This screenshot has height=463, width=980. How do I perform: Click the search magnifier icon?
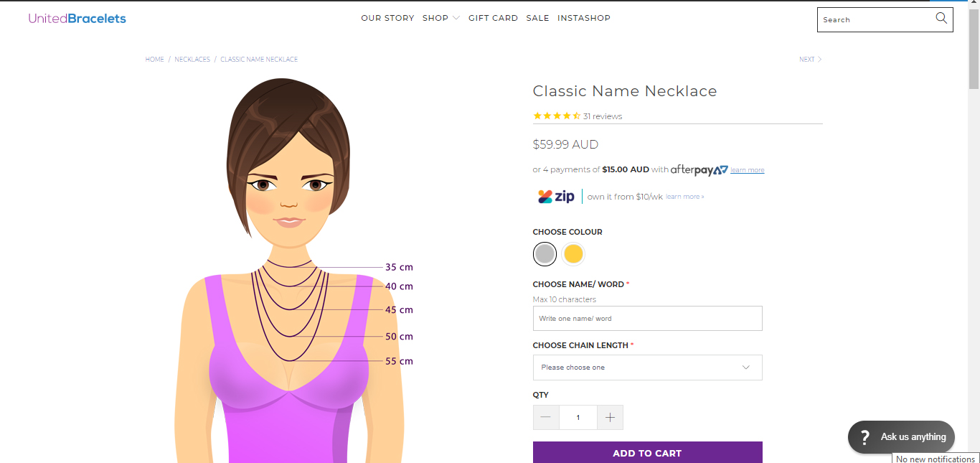941,19
